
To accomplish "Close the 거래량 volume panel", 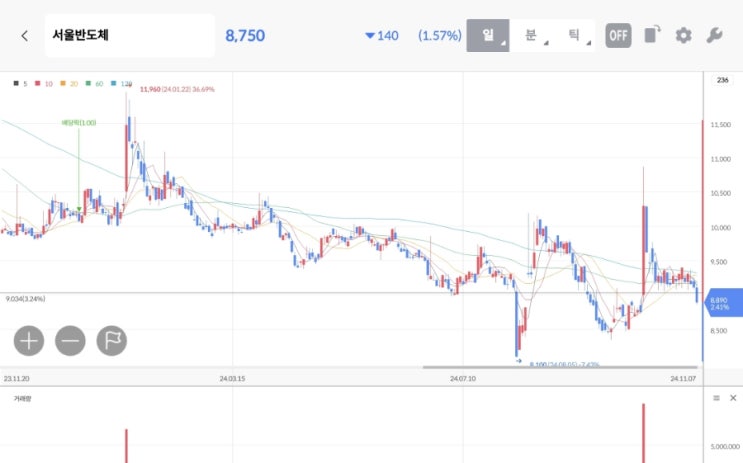I will [x=733, y=398].
